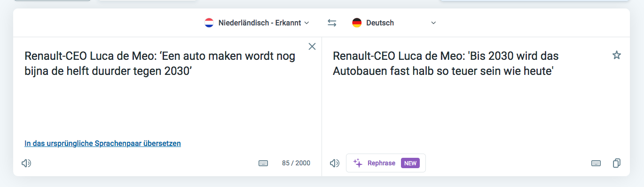This screenshot has height=187, width=644.
Task: Expand the Deutsch target language dropdown
Action: click(x=394, y=23)
